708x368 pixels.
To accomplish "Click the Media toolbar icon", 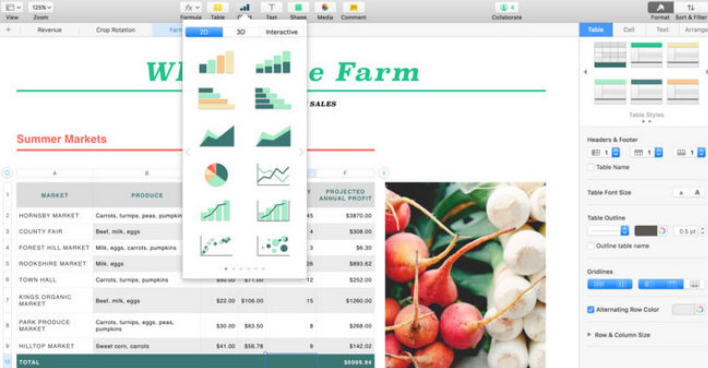I will click(325, 8).
